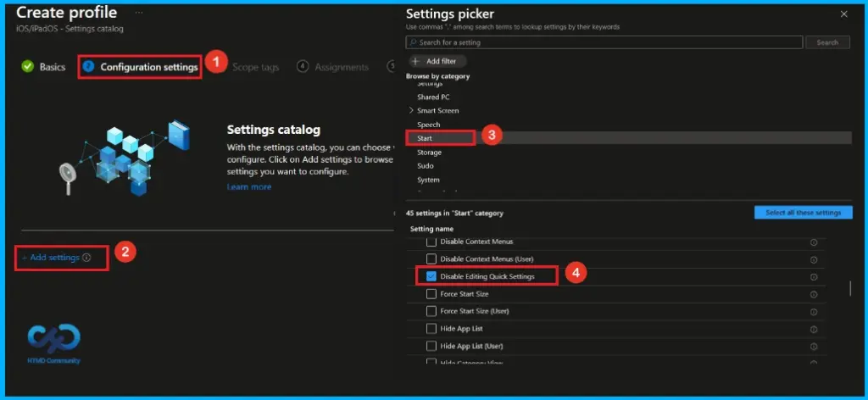Click the Search for a setting field
The height and width of the screenshot is (400, 868).
(x=604, y=42)
